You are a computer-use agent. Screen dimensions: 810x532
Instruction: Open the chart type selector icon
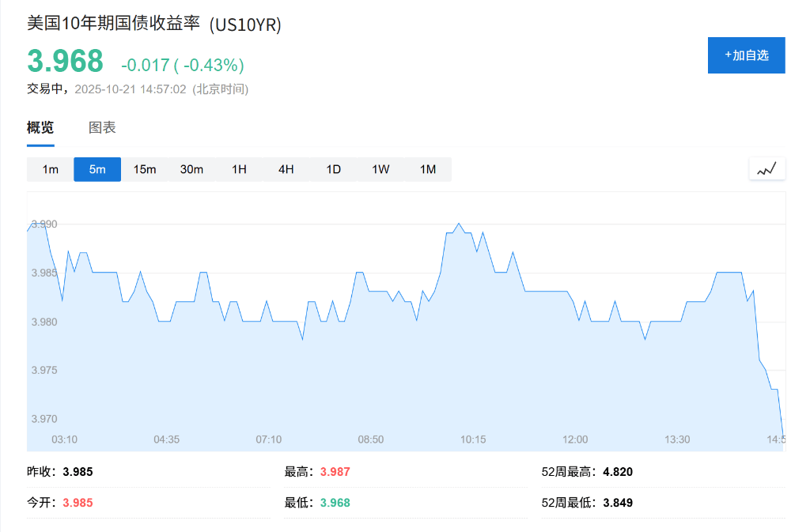tap(766, 168)
